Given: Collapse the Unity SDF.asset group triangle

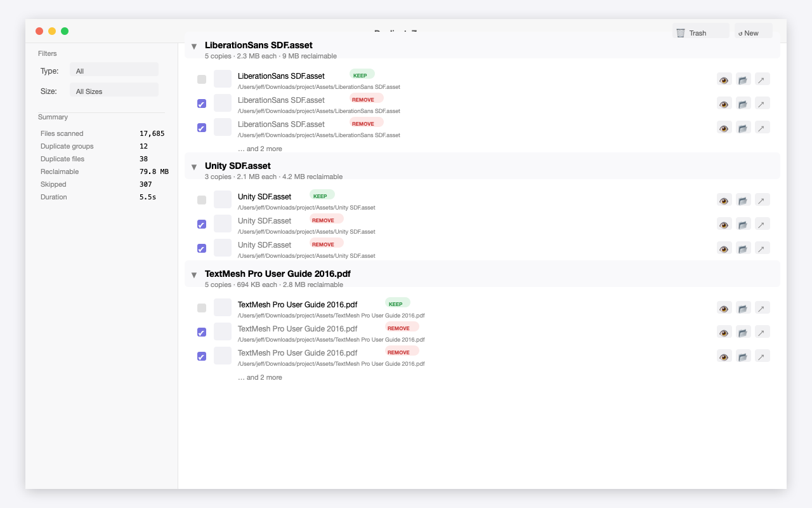Looking at the screenshot, I should [x=194, y=167].
